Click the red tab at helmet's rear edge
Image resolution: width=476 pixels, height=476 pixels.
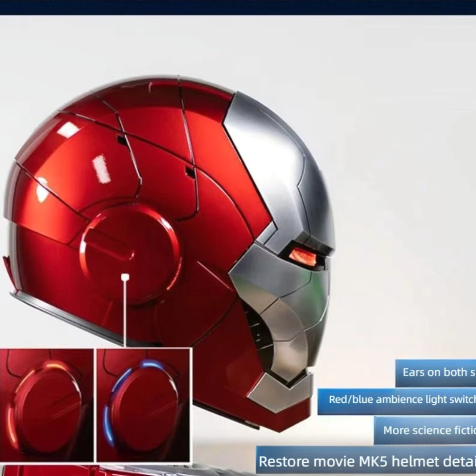[9, 269]
